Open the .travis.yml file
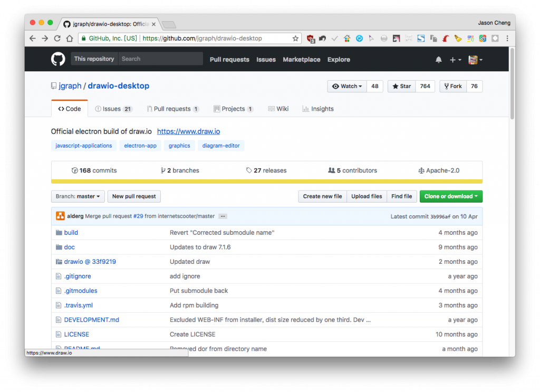Viewport: 540px width, 392px height. point(79,305)
